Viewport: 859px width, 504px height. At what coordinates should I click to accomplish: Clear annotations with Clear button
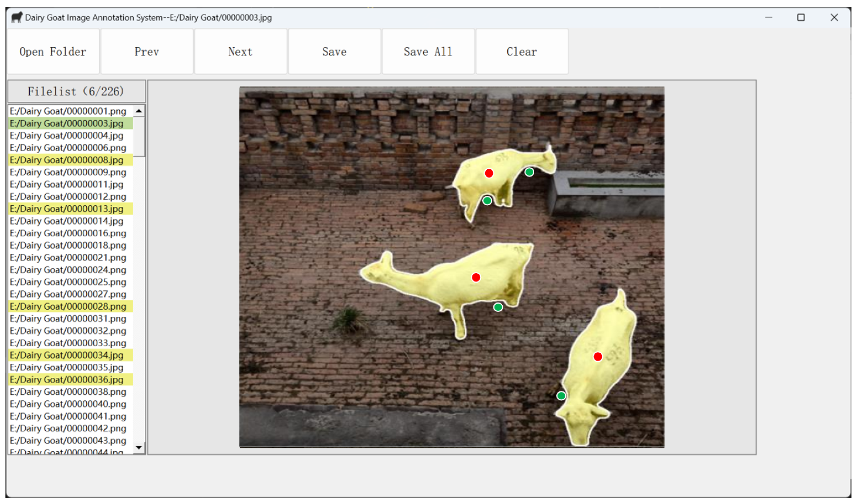522,52
